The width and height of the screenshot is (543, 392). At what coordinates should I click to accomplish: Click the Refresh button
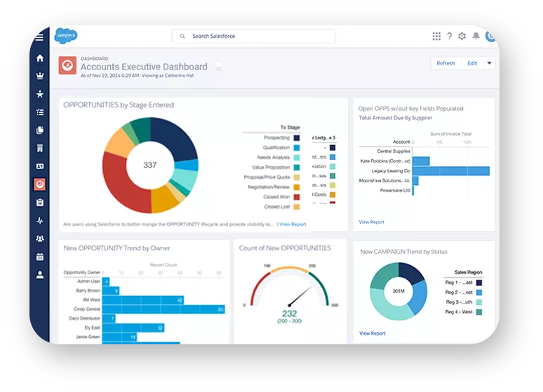coord(445,63)
